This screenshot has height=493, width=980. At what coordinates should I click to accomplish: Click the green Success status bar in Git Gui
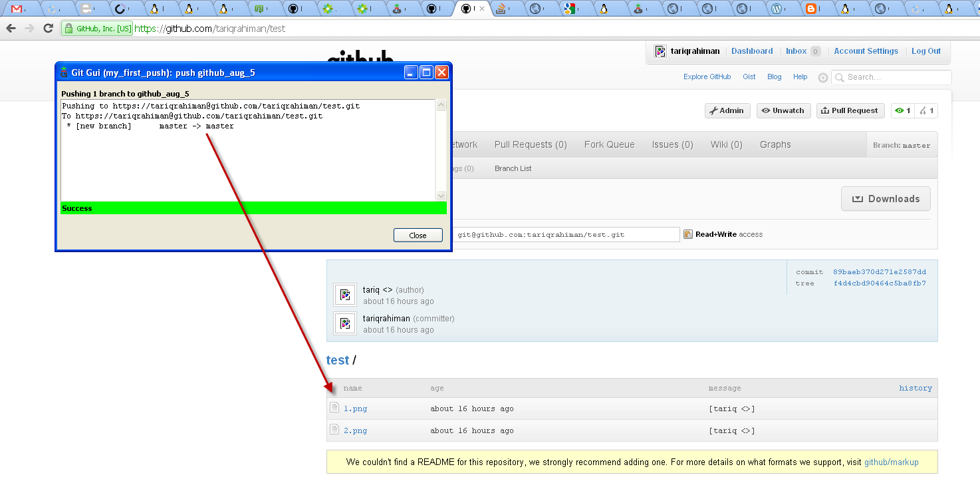[x=253, y=208]
